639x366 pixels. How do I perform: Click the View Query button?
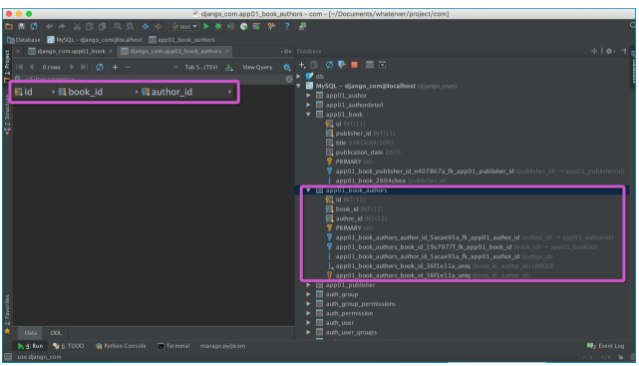[x=257, y=67]
